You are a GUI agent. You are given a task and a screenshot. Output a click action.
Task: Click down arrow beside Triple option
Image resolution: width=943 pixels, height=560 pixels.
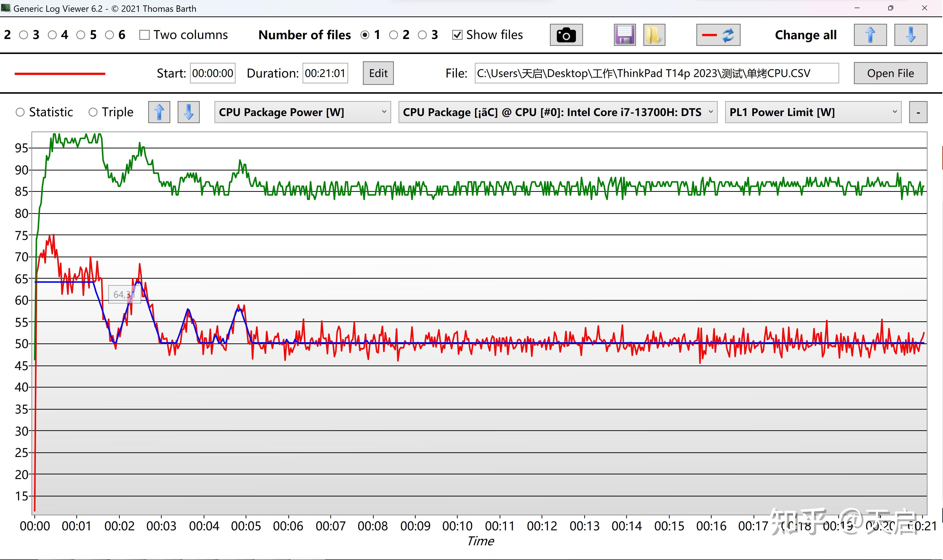pyautogui.click(x=188, y=112)
